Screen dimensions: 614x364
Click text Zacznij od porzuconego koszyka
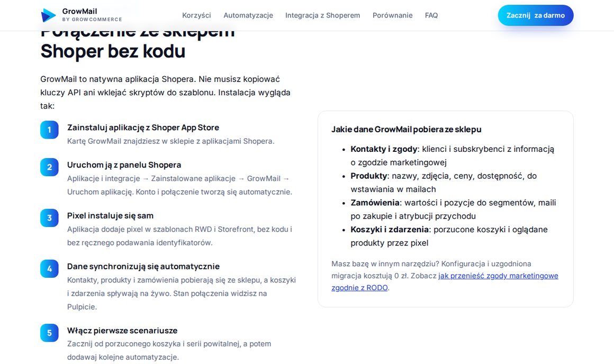[169, 350]
